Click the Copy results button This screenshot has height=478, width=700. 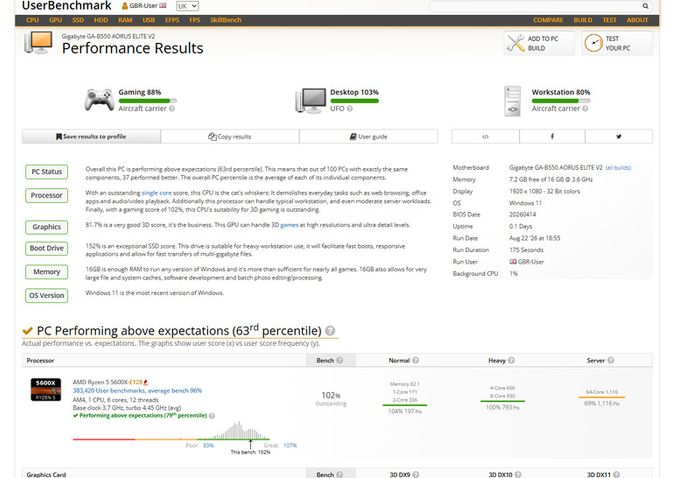(230, 137)
